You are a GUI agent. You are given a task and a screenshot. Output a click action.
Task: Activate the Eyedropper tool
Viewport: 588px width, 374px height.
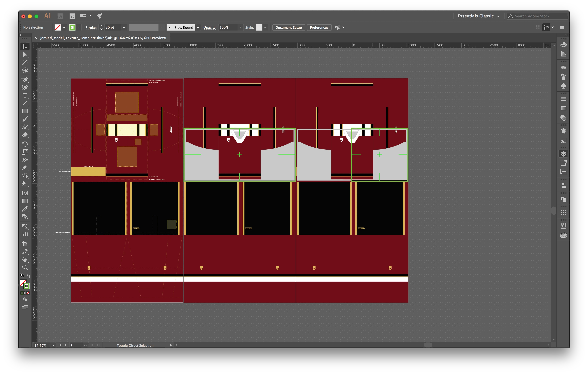25,209
